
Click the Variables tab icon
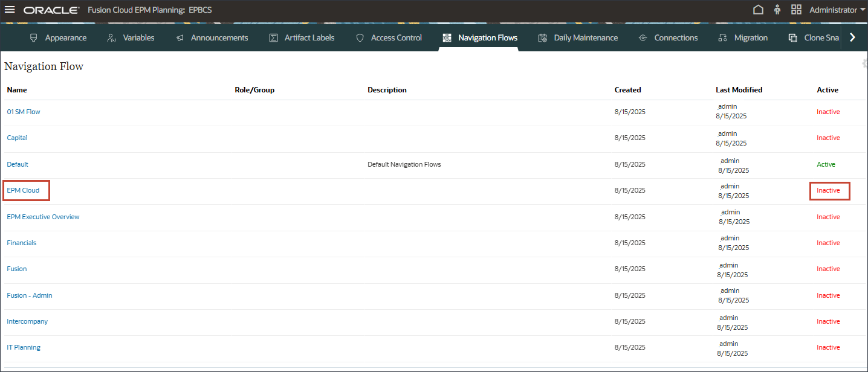click(x=111, y=37)
